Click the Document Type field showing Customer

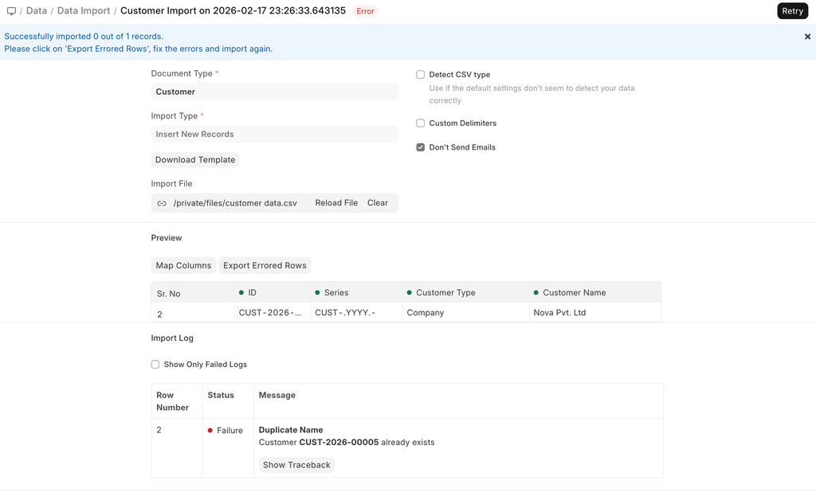pyautogui.click(x=274, y=92)
